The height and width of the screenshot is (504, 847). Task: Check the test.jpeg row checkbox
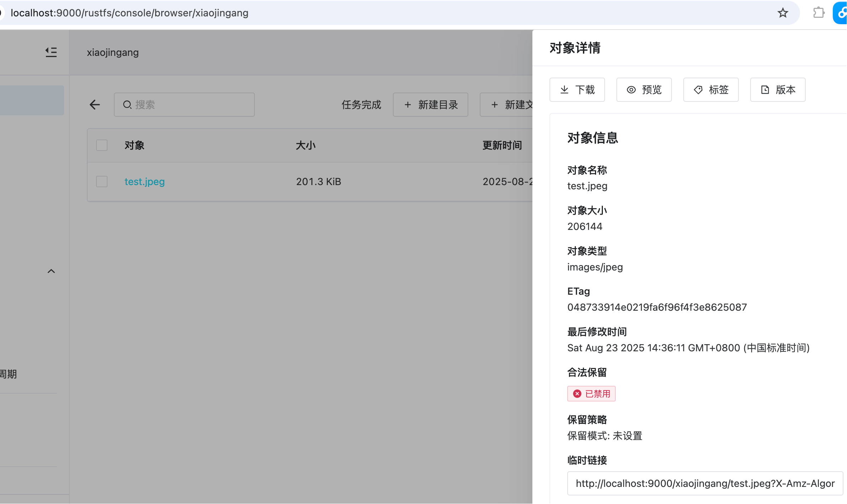tap(102, 182)
